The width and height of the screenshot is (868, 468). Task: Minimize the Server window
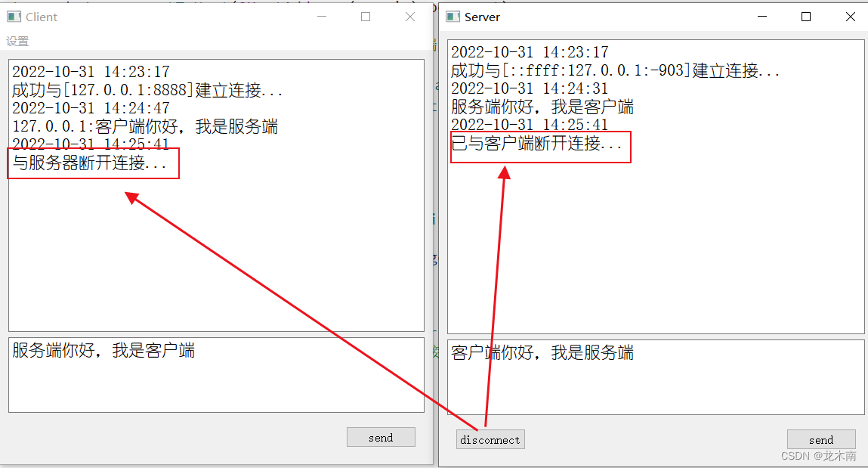point(762,17)
